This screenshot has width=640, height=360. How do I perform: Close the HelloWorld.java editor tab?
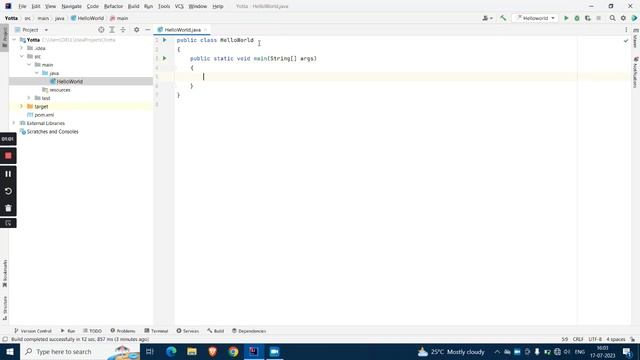coord(206,30)
